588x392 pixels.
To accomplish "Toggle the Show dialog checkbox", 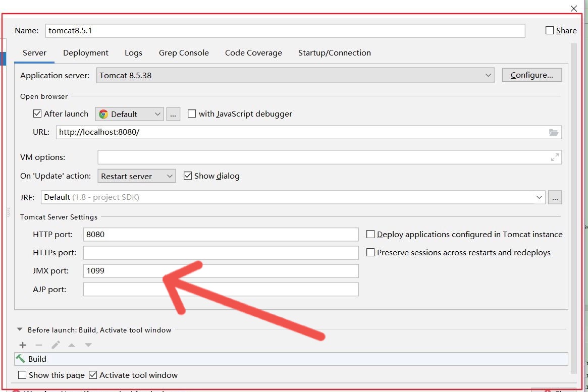I will pos(187,176).
